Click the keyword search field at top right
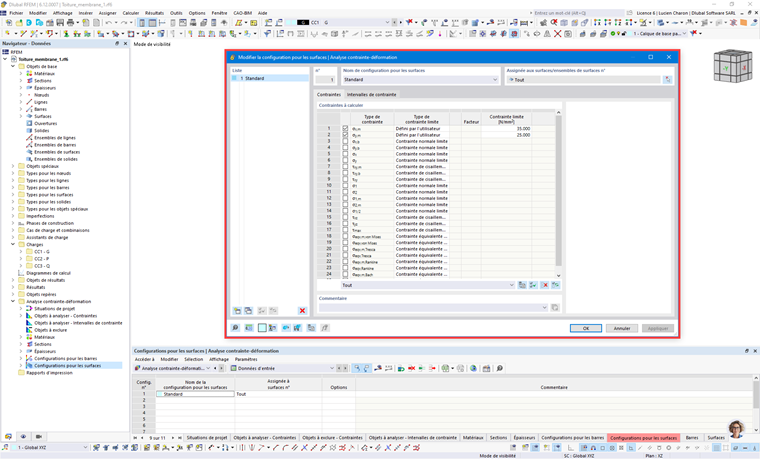The height and width of the screenshot is (459, 760). click(x=579, y=13)
